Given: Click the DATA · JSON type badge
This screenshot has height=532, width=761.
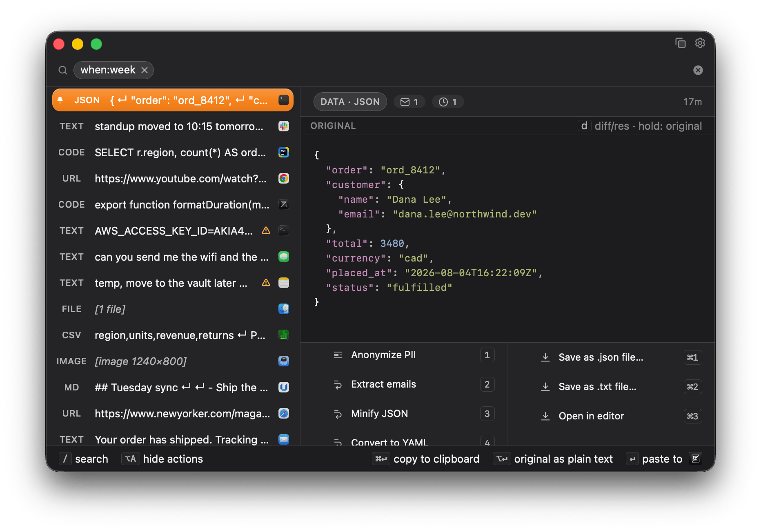Looking at the screenshot, I should [x=350, y=102].
